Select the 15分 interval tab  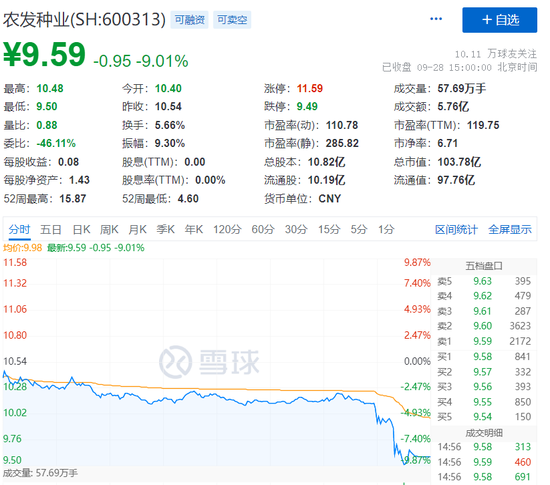(329, 230)
